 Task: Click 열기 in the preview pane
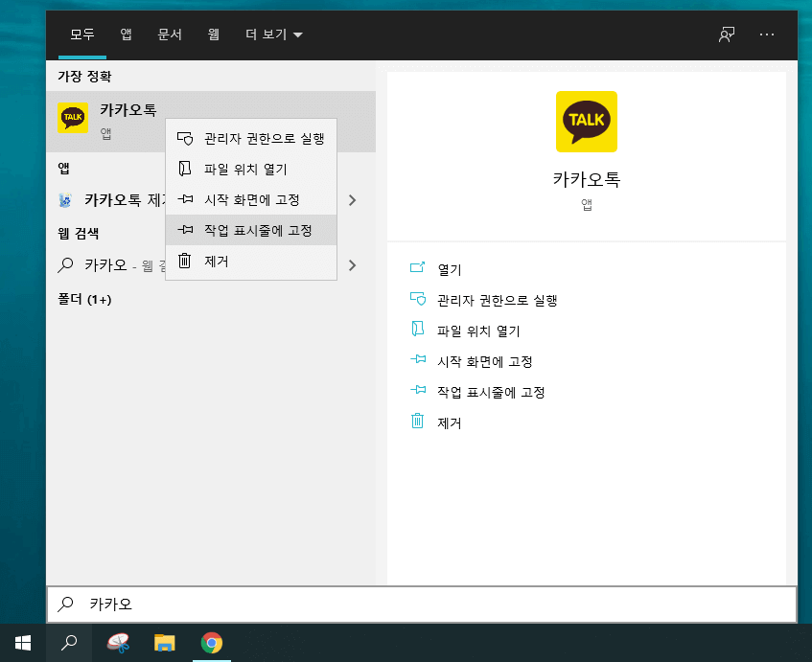point(449,269)
